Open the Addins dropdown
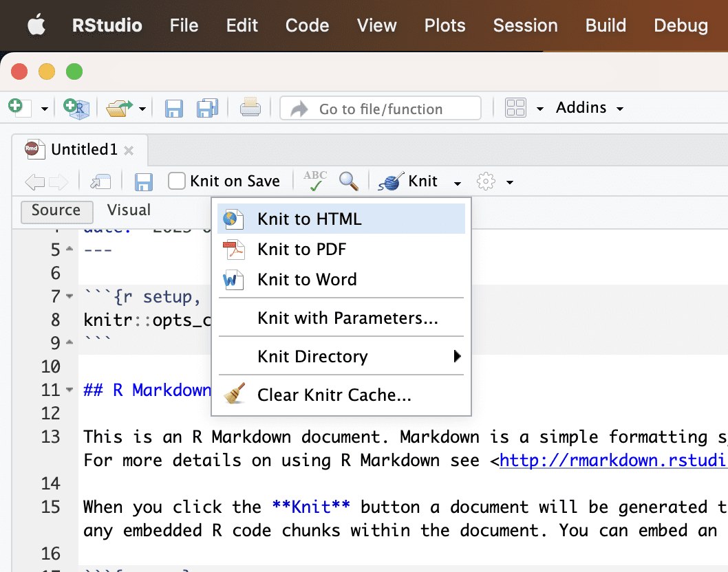Viewport: 728px width, 572px height. pyautogui.click(x=590, y=108)
